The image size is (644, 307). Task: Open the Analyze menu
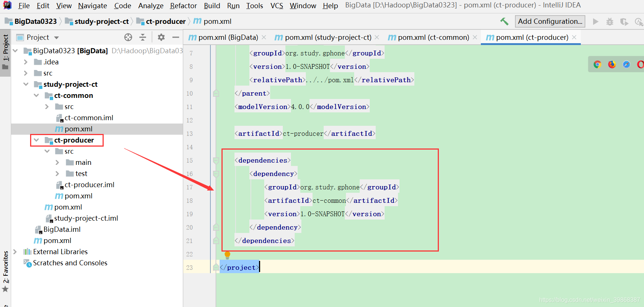(151, 6)
